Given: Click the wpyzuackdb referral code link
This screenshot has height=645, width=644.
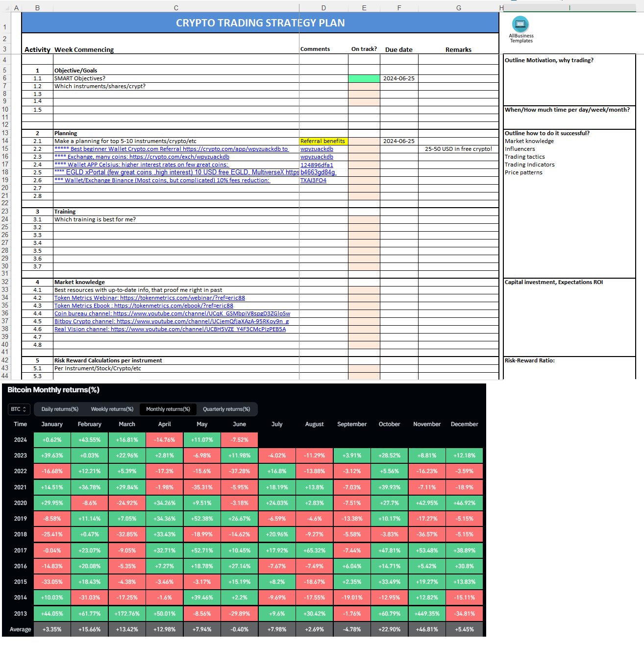Looking at the screenshot, I should pos(317,148).
